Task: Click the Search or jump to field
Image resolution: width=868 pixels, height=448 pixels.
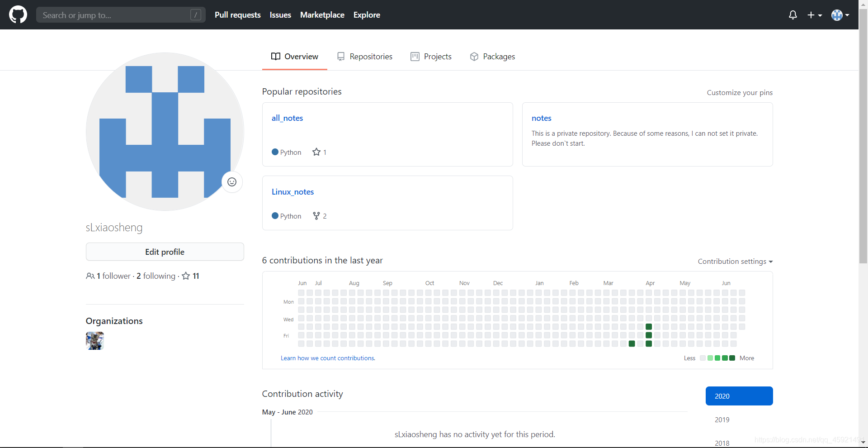Action: 121,15
